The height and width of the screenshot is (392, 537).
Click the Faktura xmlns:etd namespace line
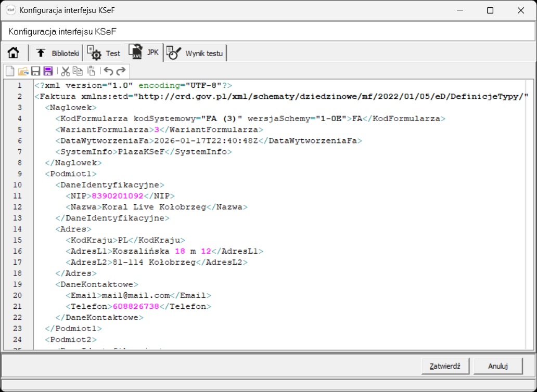(282, 97)
